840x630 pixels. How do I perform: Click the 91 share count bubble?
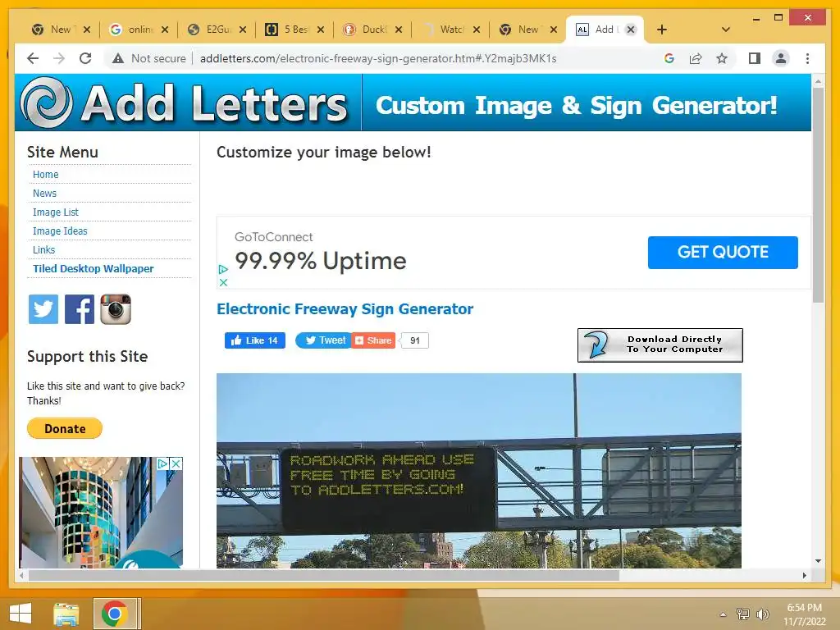click(x=414, y=340)
